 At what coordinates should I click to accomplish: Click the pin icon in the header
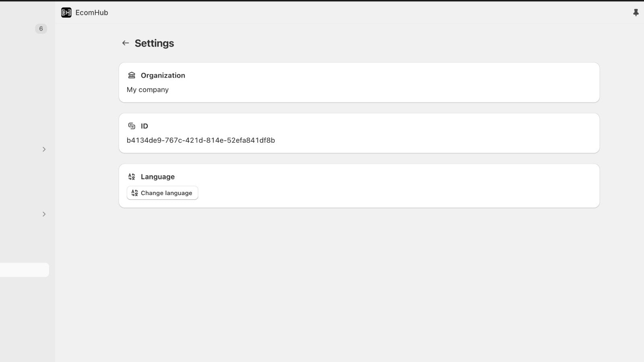tap(636, 13)
